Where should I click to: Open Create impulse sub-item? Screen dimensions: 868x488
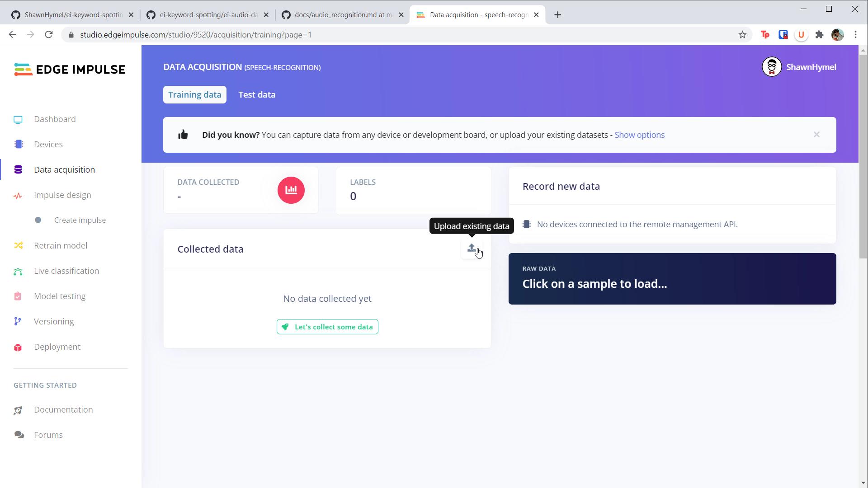click(x=80, y=221)
